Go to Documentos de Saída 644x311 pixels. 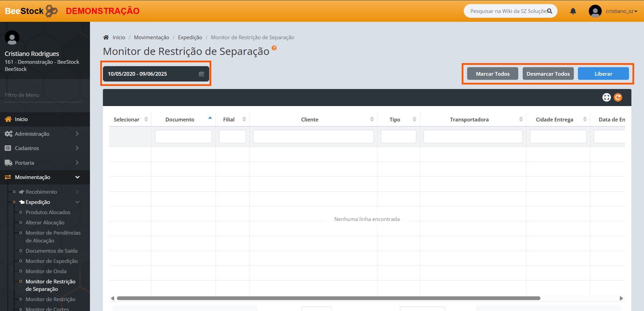click(51, 251)
